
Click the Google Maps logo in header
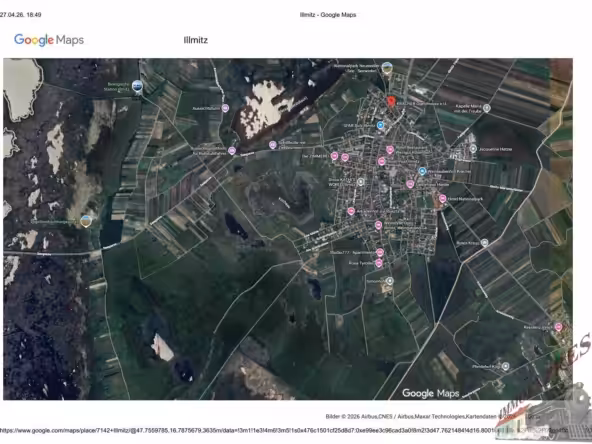point(49,40)
